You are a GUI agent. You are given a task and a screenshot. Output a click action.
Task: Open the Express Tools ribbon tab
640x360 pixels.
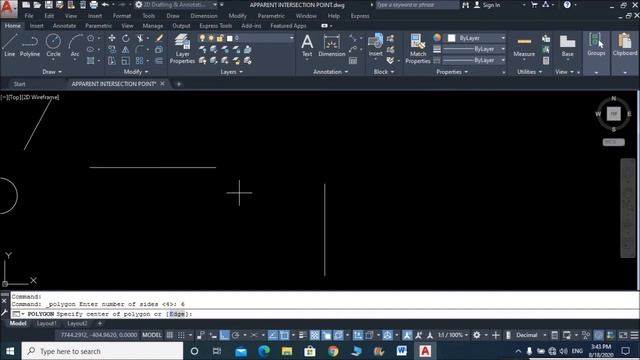[x=216, y=26]
